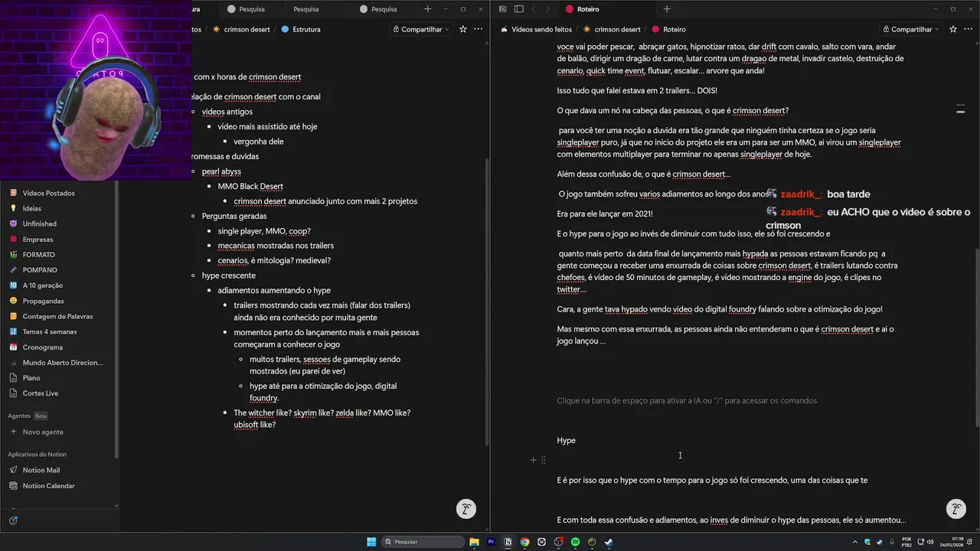Open Notion Mail app link
This screenshot has height=551, width=980.
pos(41,470)
